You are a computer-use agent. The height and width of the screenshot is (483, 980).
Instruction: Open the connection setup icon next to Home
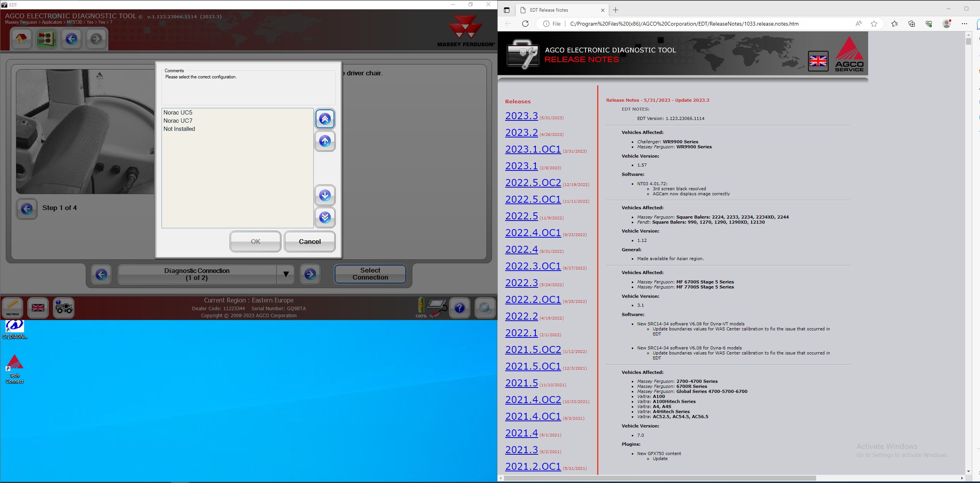tap(46, 39)
